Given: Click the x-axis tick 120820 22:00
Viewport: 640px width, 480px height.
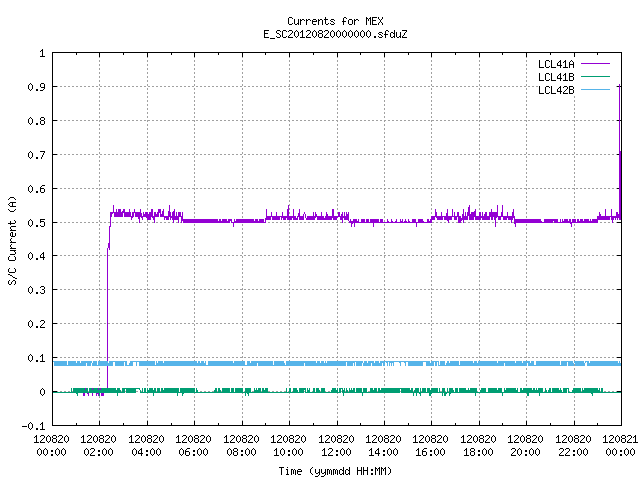Looking at the screenshot, I should tap(573, 446).
